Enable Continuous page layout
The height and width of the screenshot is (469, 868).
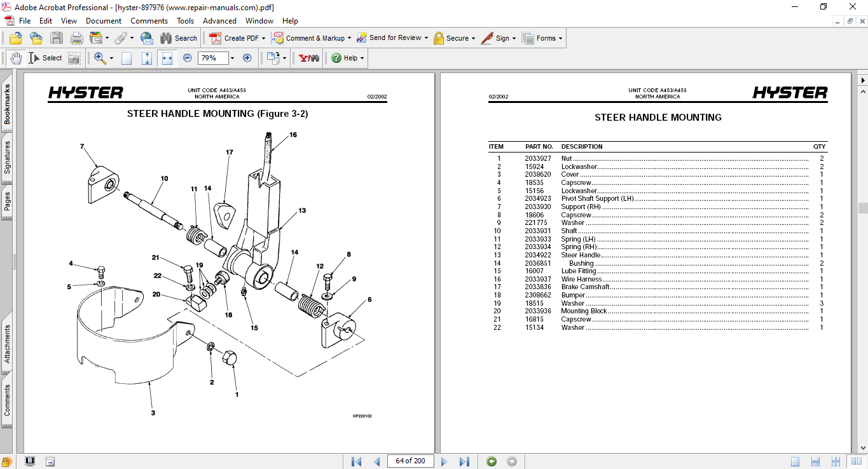(x=815, y=461)
